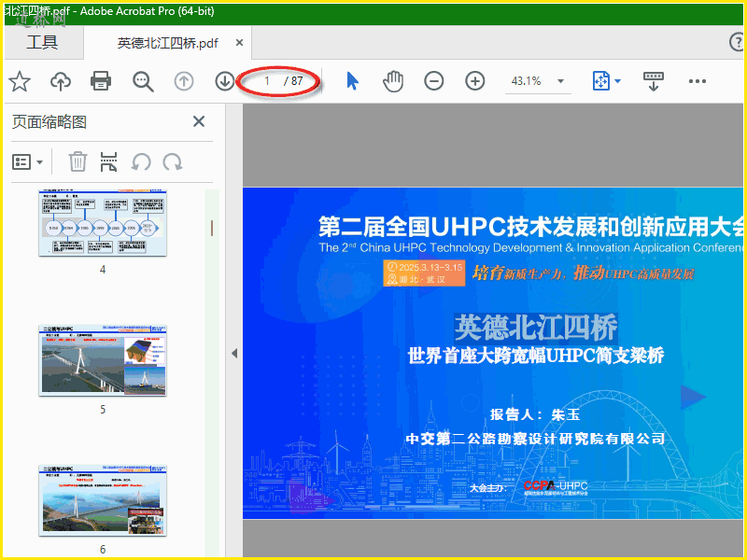
Task: Open the help question mark icon
Action: click(x=737, y=42)
